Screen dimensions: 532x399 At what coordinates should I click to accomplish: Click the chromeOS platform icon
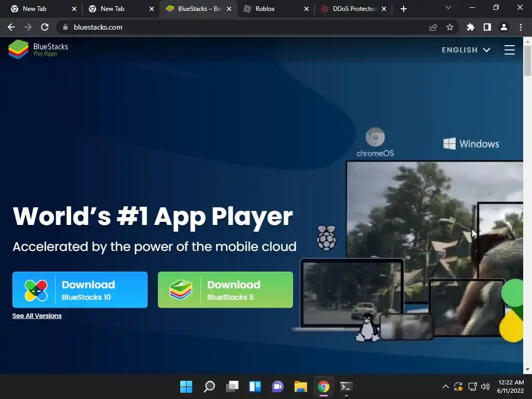point(375,142)
